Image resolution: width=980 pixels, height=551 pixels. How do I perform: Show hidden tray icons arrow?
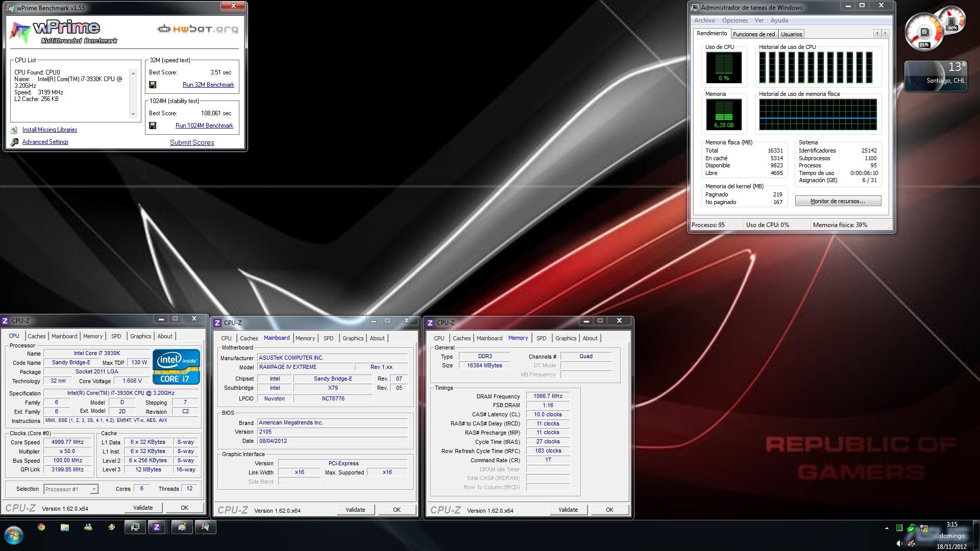coord(887,528)
